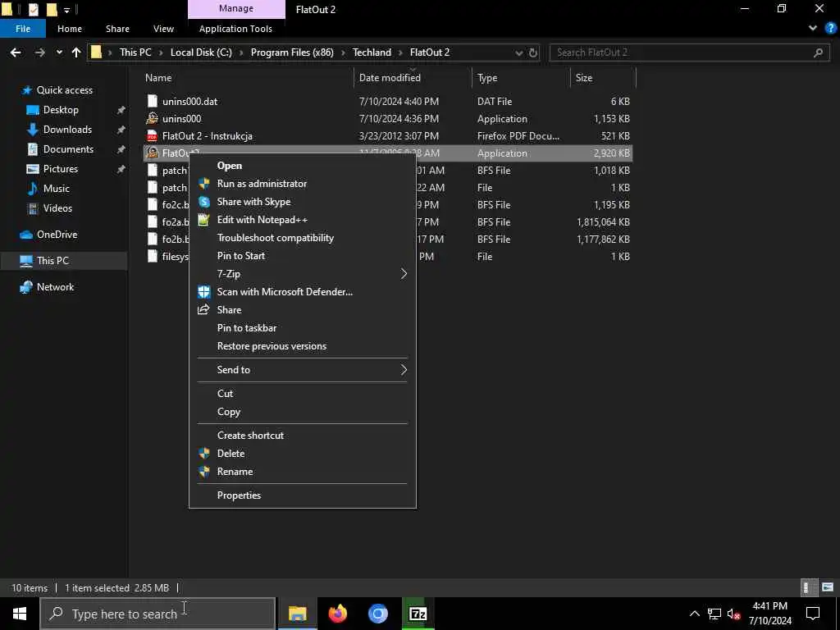This screenshot has width=840, height=630.
Task: Select Create shortcut
Action: pos(302,435)
